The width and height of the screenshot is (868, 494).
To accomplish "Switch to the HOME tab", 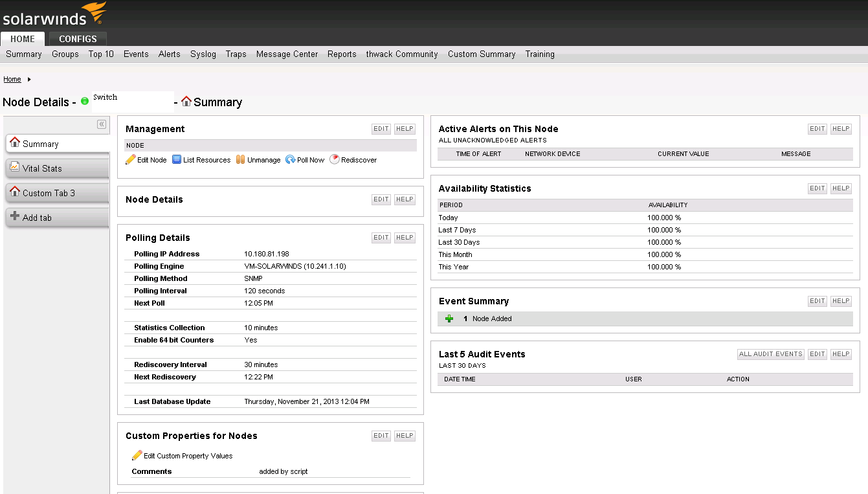I will point(23,39).
